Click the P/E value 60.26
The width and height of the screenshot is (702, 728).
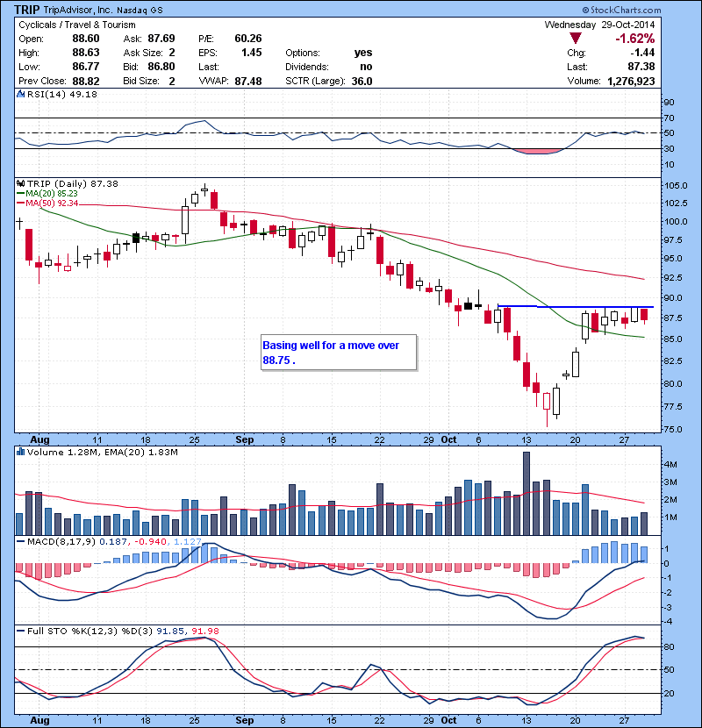(248, 39)
